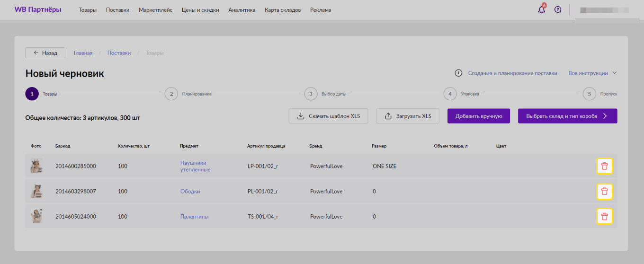Proceed with Выбрать склад и тип короба
This screenshot has height=264, width=644.
567,116
